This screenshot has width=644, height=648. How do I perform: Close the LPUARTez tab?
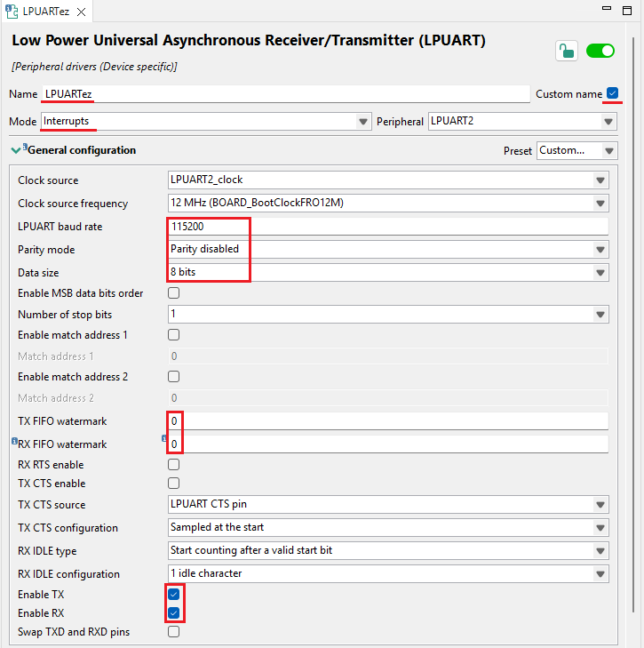tap(80, 12)
